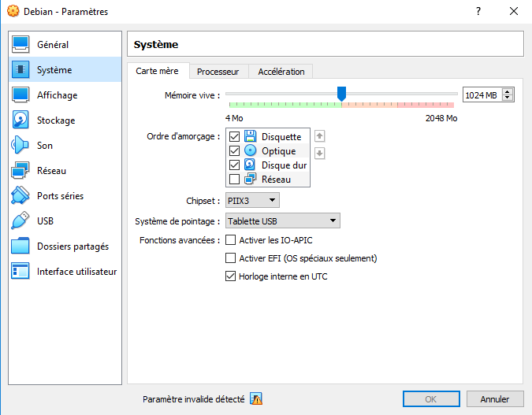The image size is (532, 415).
Task: Click the Optique disc icon in boot order
Action: [251, 150]
